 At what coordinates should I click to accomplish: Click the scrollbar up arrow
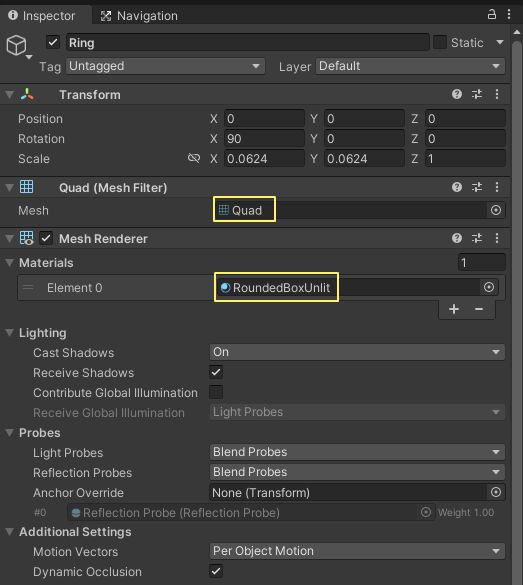(517, 32)
